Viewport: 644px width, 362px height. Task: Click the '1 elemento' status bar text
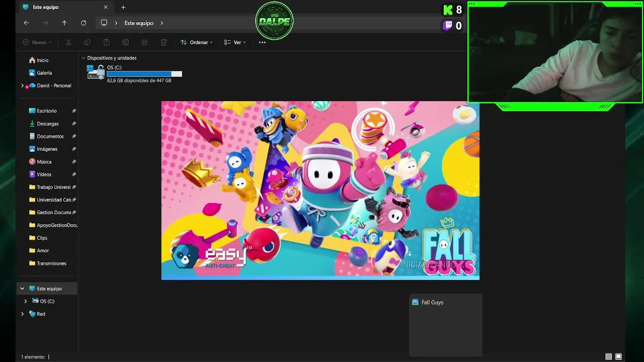(33, 357)
